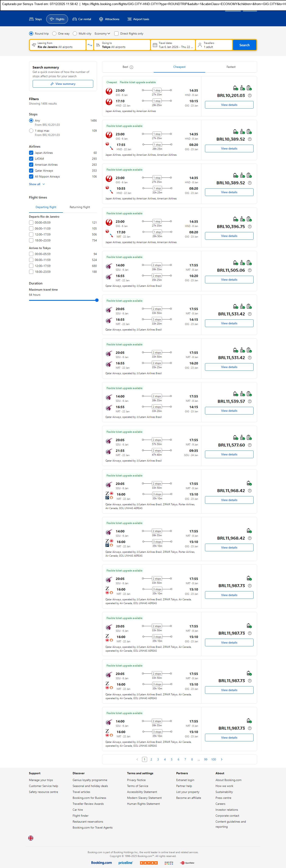Switch to the Returning flight tab

[x=80, y=207]
